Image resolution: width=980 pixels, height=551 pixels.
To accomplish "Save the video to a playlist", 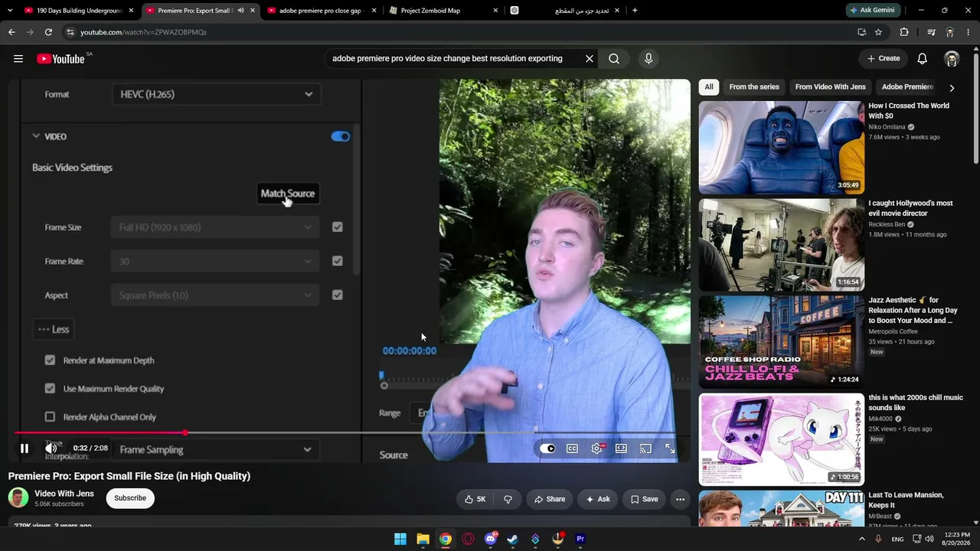I will 644,499.
